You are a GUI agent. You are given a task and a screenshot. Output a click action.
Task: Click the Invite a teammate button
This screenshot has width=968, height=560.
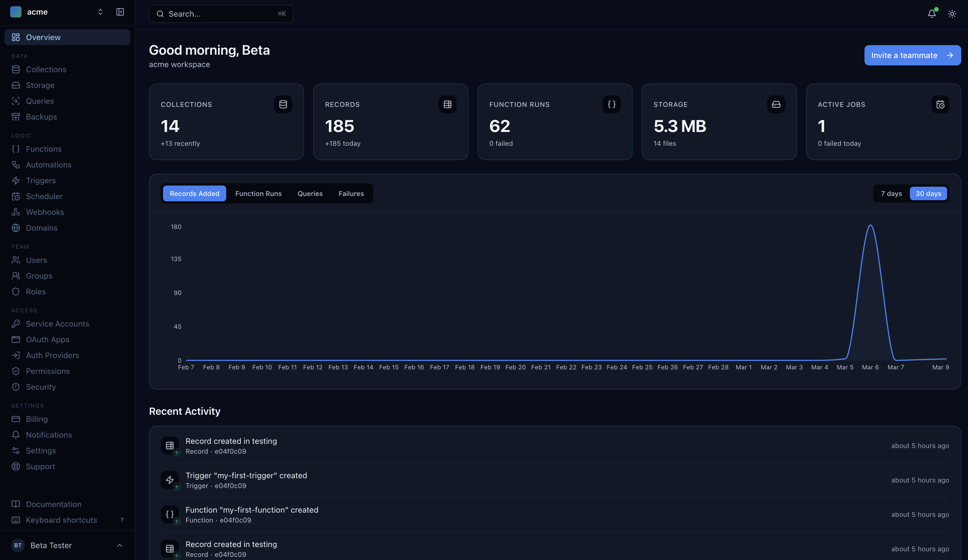tap(912, 55)
